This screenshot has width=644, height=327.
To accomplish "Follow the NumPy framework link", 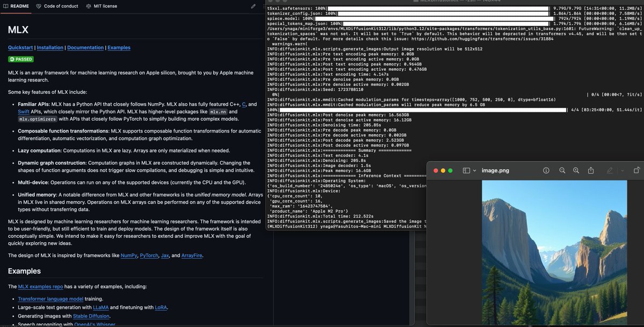I will 129,255.
